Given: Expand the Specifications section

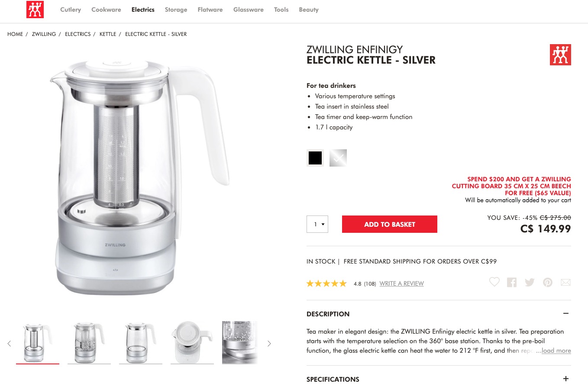Looking at the screenshot, I should click(x=566, y=379).
